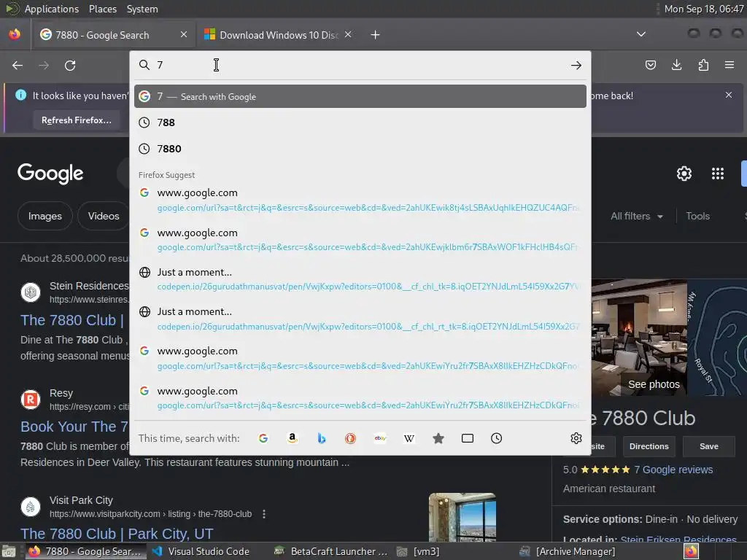Search open tabs using the tabs icon
The height and width of the screenshot is (560, 747).
tap(468, 438)
